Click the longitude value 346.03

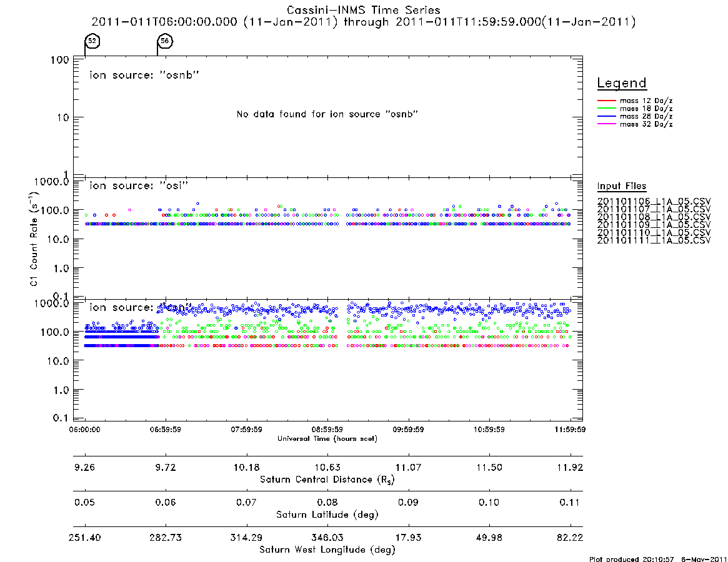click(x=327, y=538)
